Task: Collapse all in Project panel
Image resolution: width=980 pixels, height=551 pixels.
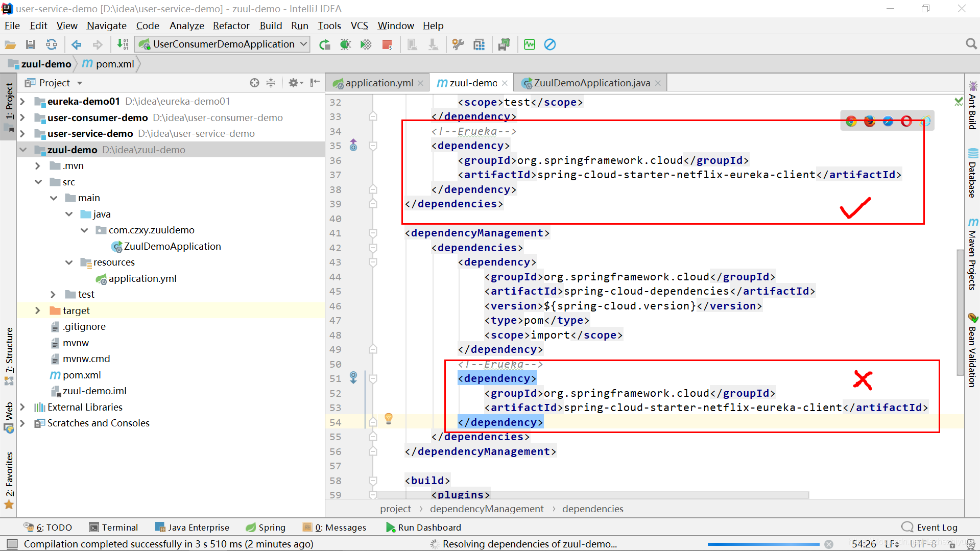Action: coord(271,83)
